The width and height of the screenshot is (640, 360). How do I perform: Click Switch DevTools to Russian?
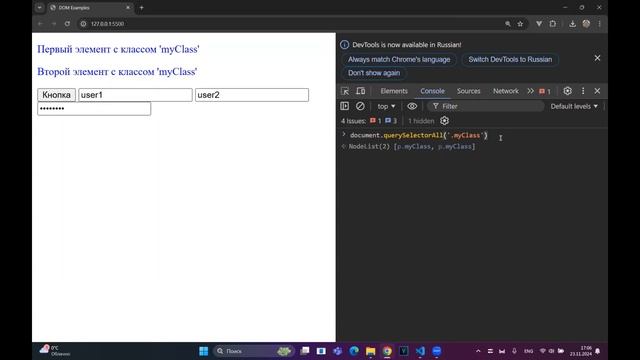[510, 60]
